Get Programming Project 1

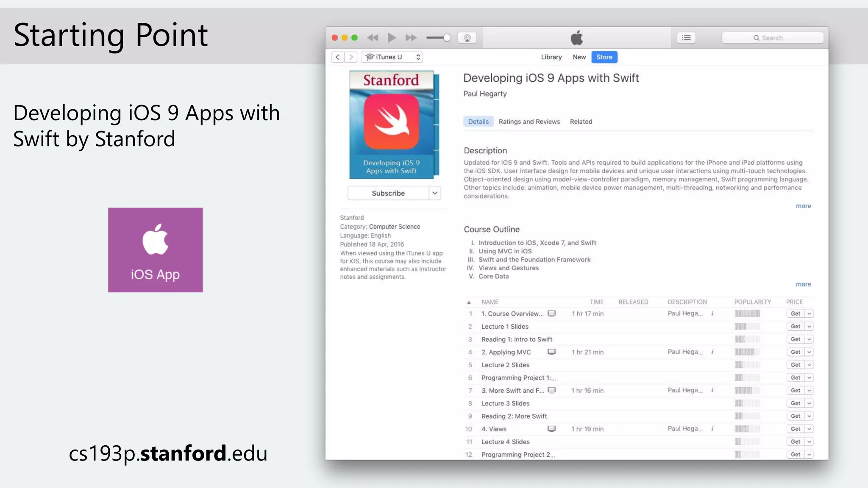pyautogui.click(x=796, y=377)
